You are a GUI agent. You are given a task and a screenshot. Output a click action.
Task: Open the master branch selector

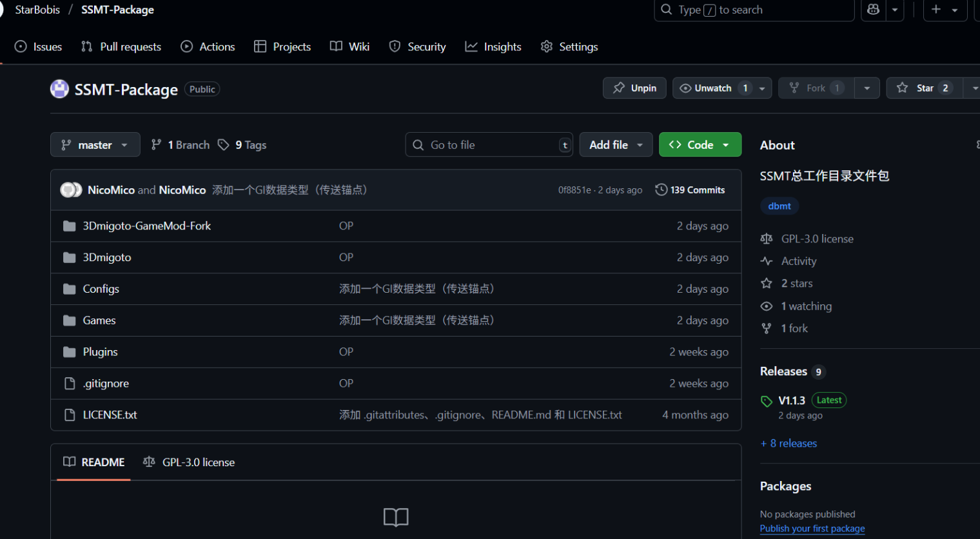click(95, 144)
